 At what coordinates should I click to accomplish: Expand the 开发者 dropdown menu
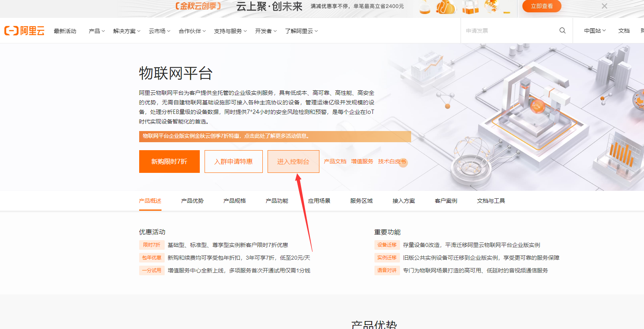coord(266,31)
